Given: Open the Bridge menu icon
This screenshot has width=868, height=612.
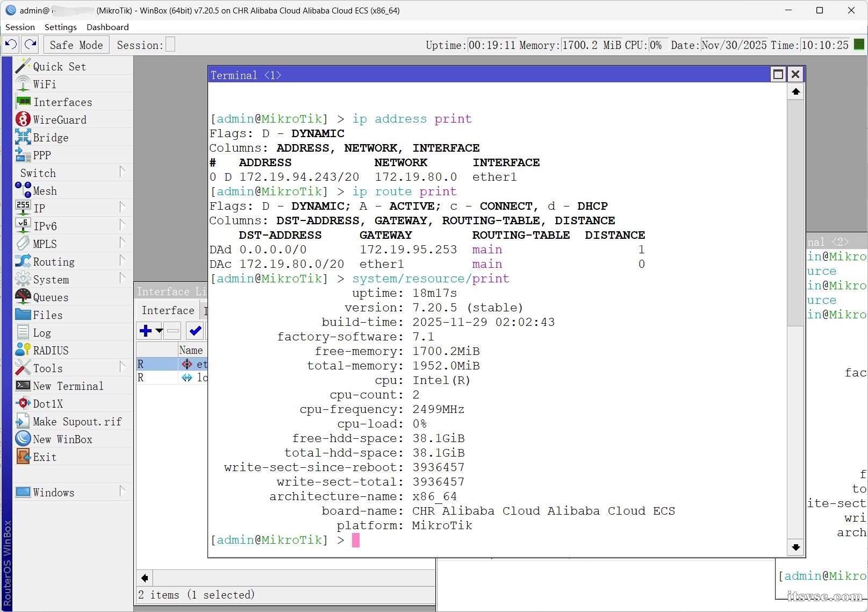Looking at the screenshot, I should coord(23,137).
